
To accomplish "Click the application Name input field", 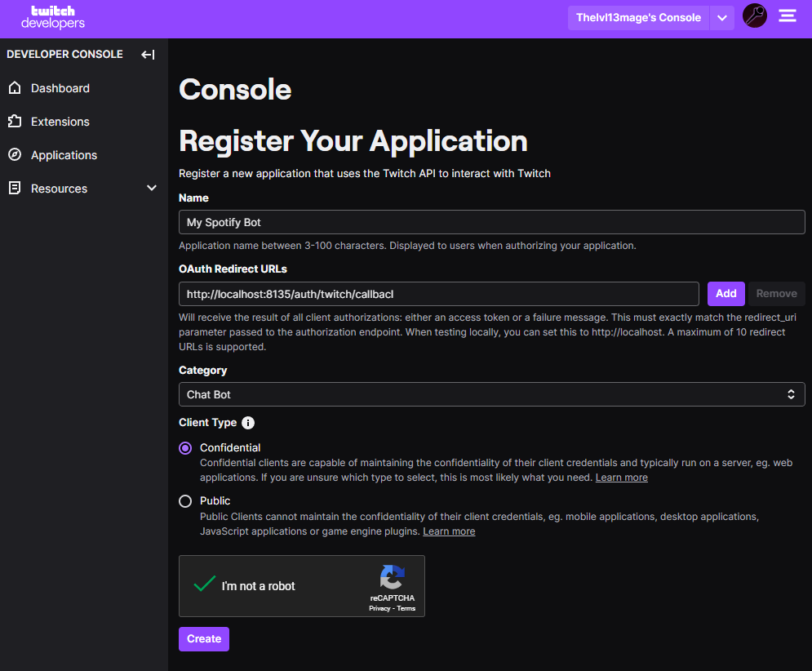I will tap(491, 222).
